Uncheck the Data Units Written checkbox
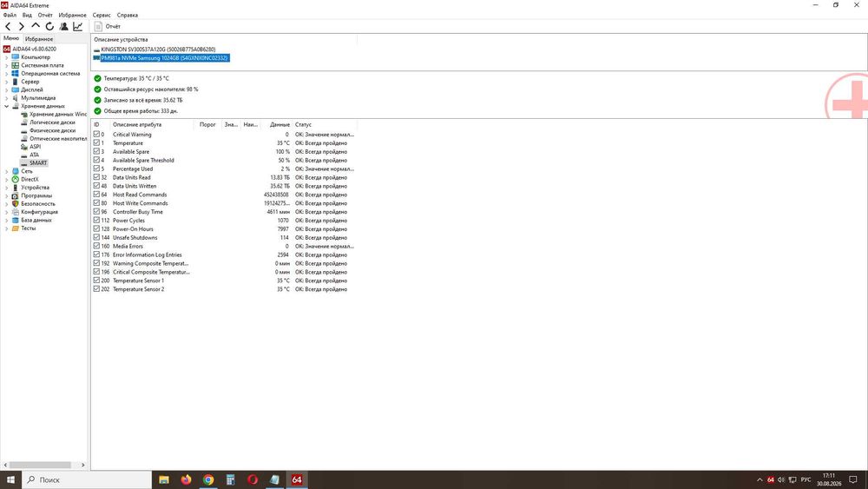Viewport: 868px width, 489px height. click(97, 186)
